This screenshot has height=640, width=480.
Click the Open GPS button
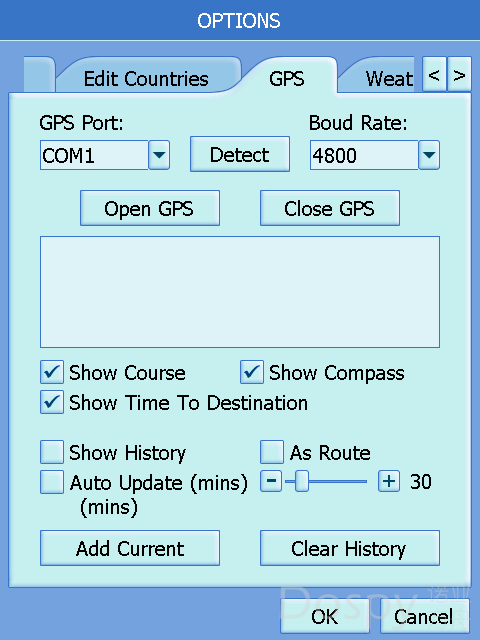150,208
